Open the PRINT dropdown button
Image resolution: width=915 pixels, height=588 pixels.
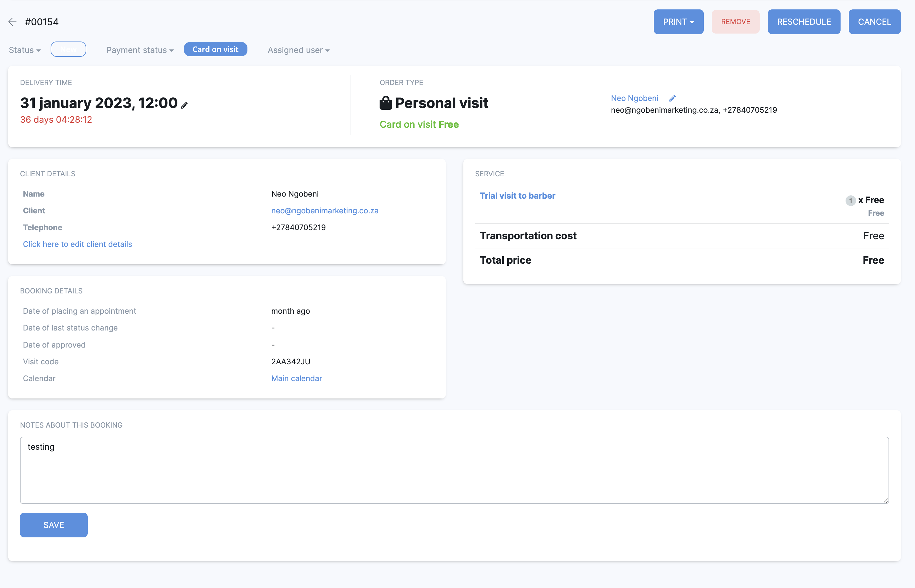tap(678, 22)
